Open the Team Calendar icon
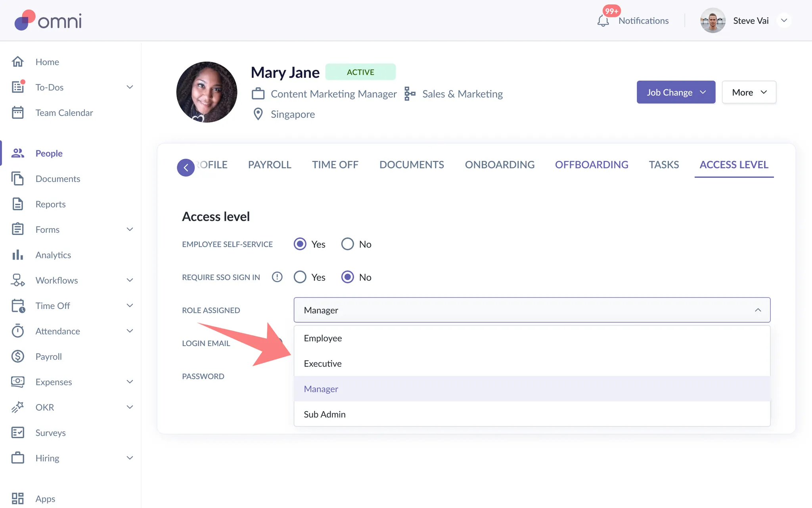 (18, 113)
